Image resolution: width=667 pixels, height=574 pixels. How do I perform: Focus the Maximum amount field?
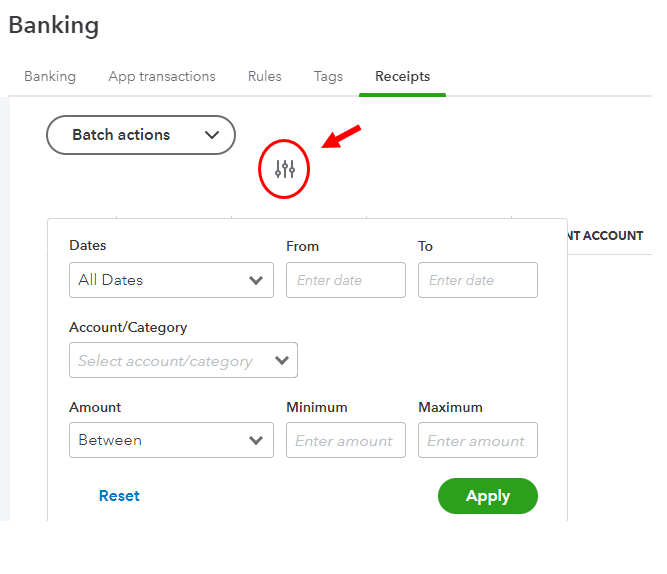[477, 440]
